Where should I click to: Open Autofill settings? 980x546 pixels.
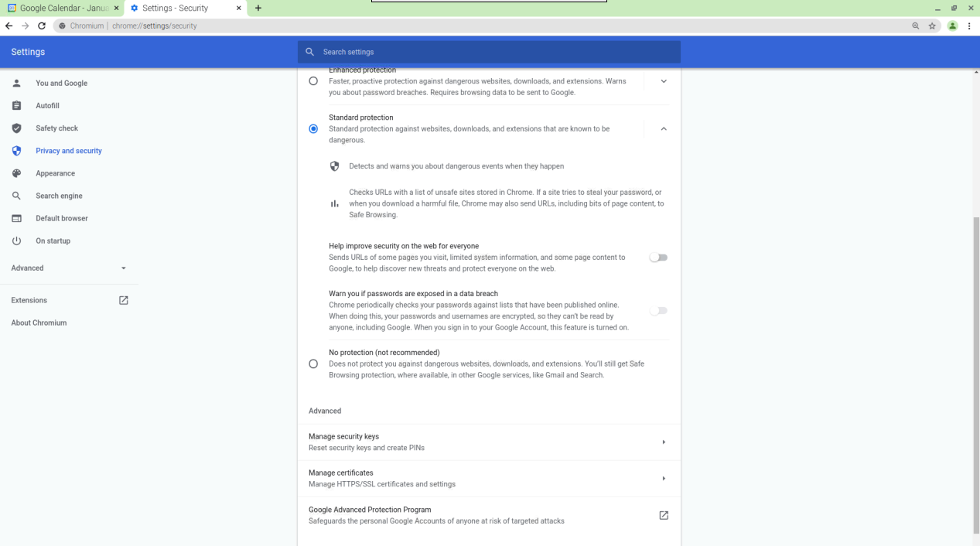pos(47,105)
